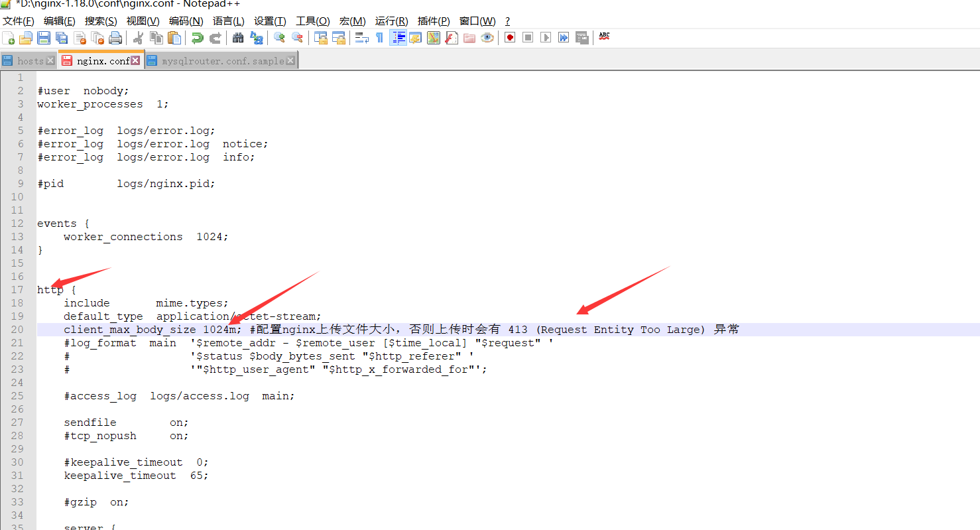Open the 语言(L) menu
980x530 pixels.
(229, 21)
